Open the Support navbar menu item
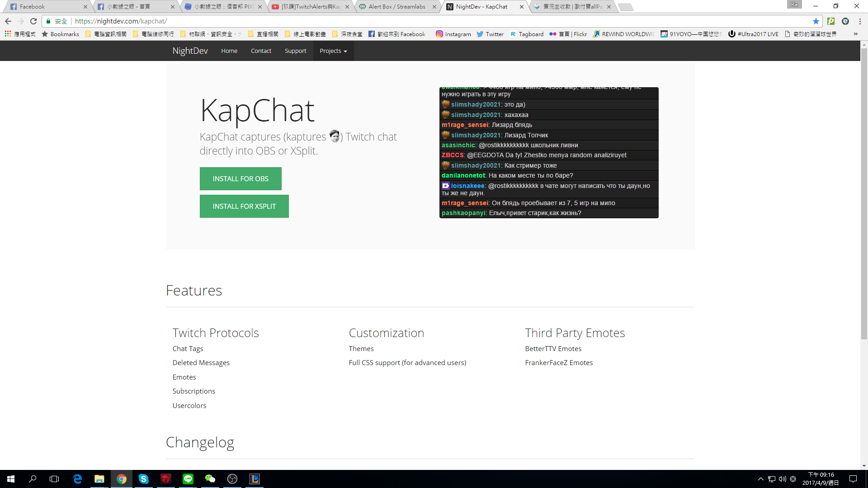 (295, 51)
